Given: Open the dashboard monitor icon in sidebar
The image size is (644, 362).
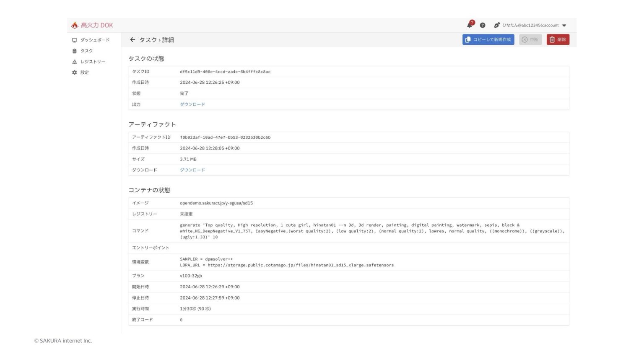Looking at the screenshot, I should 74,40.
